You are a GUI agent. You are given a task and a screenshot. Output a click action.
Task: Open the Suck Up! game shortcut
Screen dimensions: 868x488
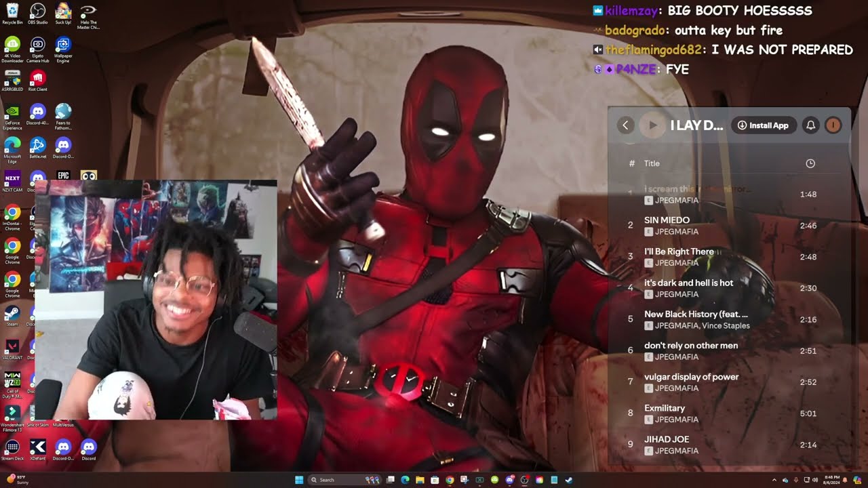[63, 14]
